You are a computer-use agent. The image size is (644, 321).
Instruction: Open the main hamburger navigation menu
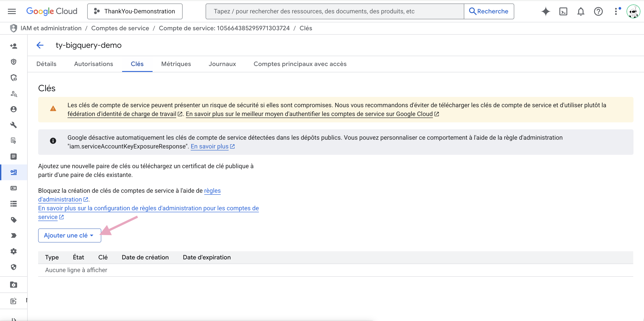(12, 11)
